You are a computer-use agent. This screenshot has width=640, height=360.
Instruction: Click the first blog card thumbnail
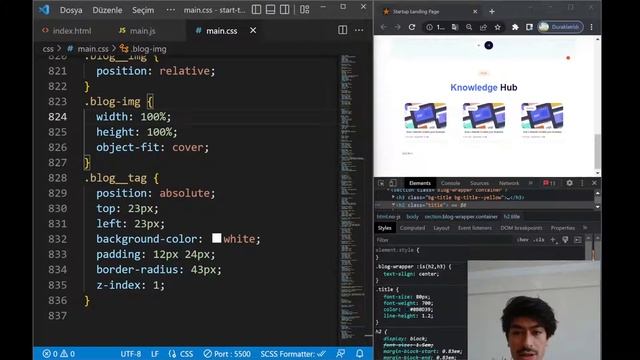tap(425, 116)
